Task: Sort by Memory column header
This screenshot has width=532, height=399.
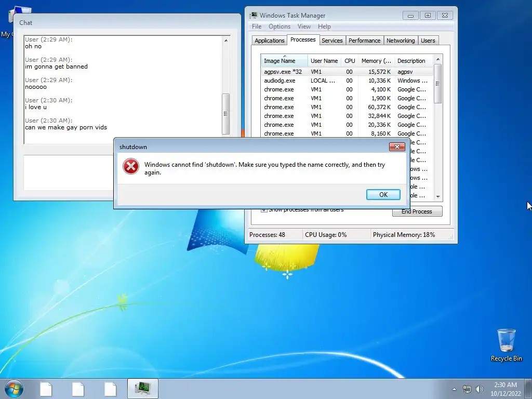Action: 376,61
